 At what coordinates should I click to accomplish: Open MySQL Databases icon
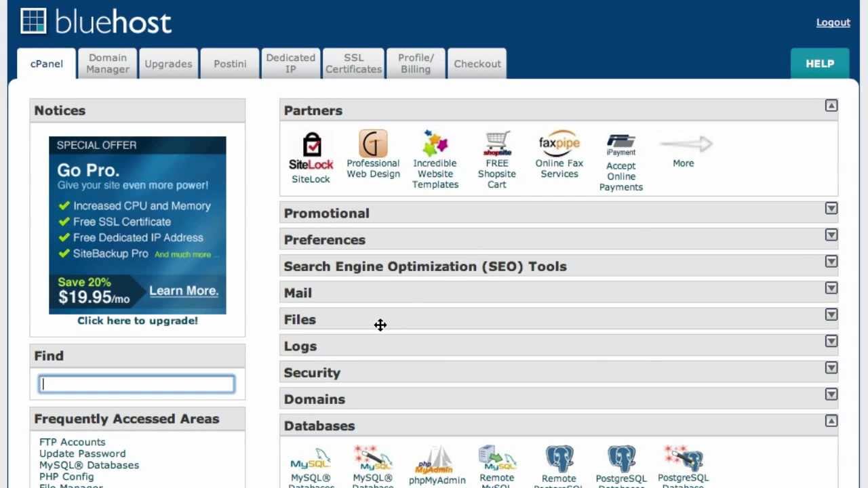click(311, 459)
